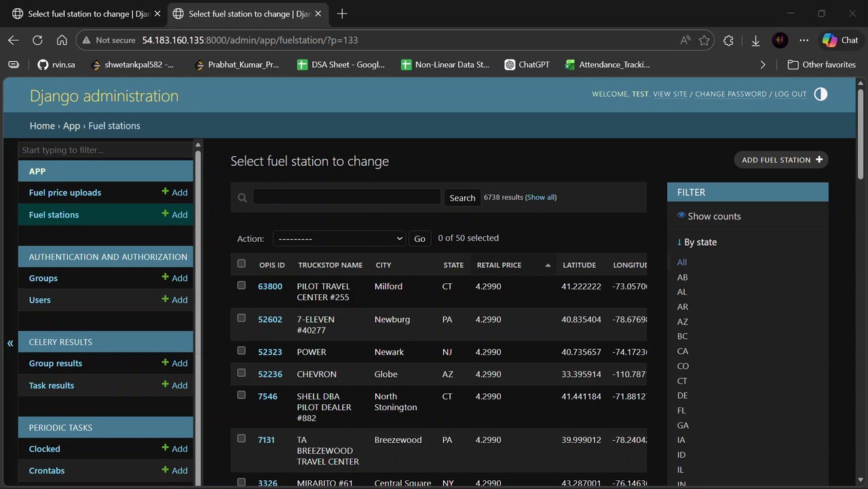Open the Action dropdown
This screenshot has height=489, width=868.
coord(339,238)
